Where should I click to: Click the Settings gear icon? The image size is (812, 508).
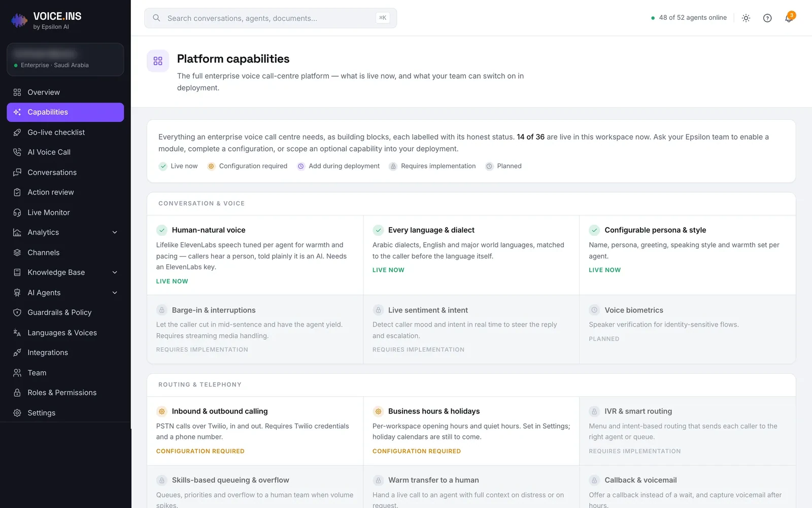click(x=17, y=414)
